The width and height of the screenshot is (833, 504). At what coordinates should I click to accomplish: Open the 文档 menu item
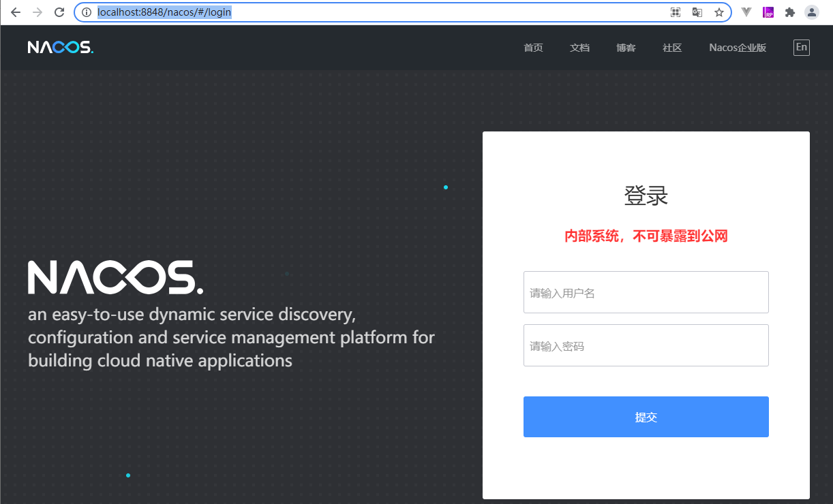tap(579, 48)
